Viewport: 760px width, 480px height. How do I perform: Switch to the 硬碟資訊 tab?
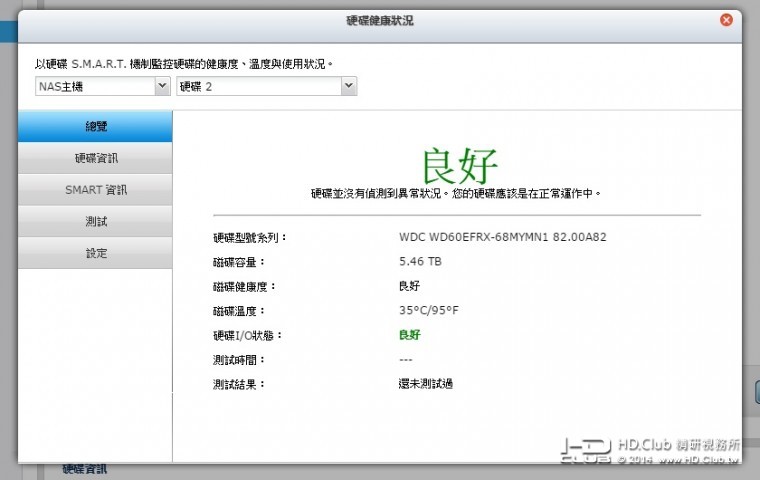pyautogui.click(x=95, y=158)
